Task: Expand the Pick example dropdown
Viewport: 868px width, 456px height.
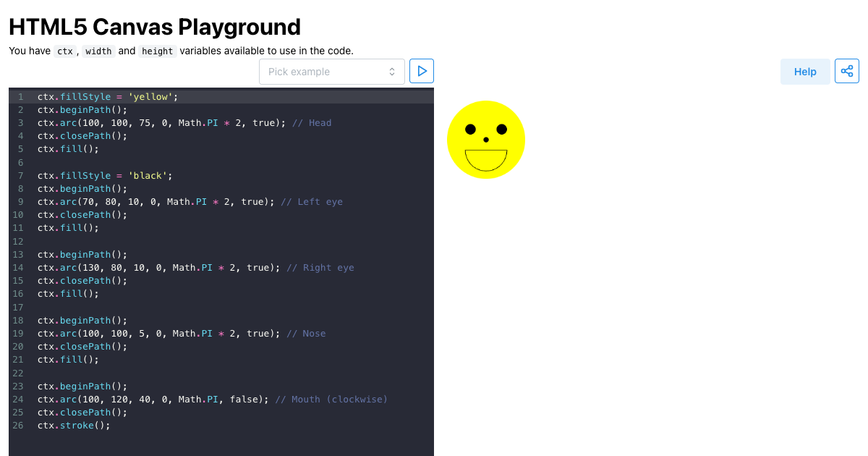Action: [332, 72]
